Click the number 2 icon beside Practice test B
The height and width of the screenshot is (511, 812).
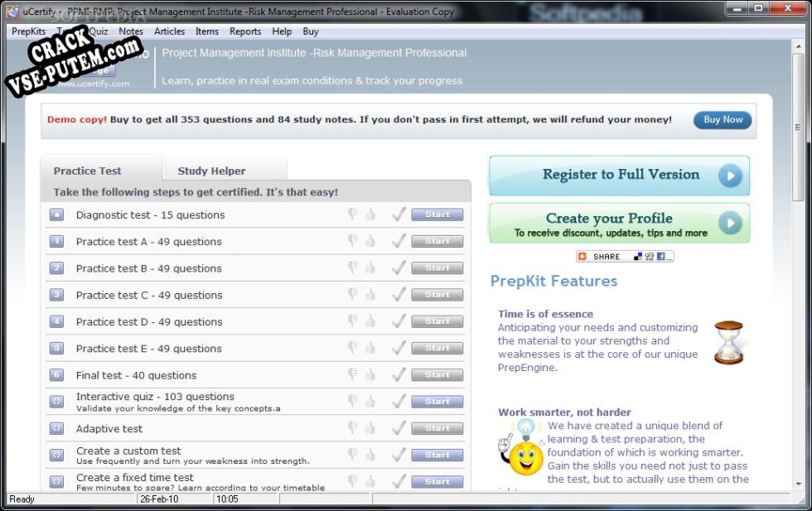56,268
